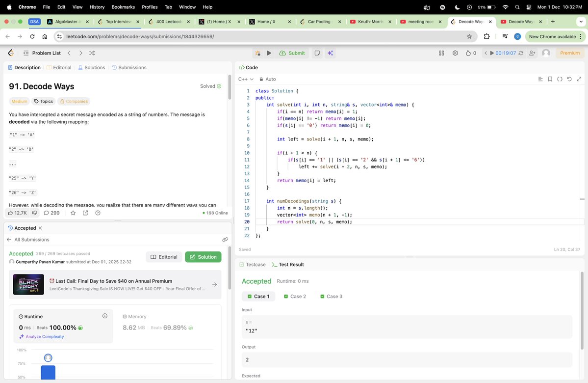This screenshot has height=383, width=588.
Task: Start the timer play button
Action: pyautogui.click(x=491, y=53)
